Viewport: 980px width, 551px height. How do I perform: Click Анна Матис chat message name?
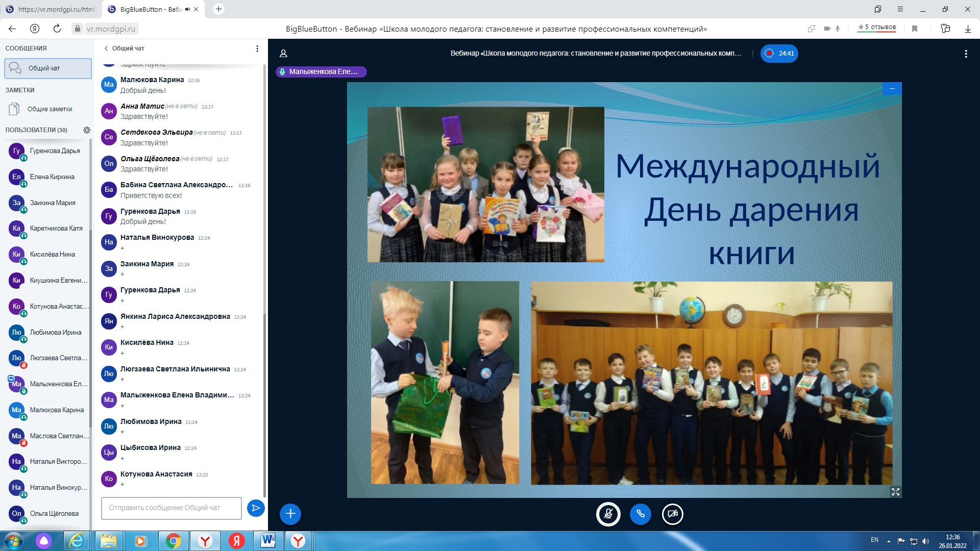(x=142, y=106)
